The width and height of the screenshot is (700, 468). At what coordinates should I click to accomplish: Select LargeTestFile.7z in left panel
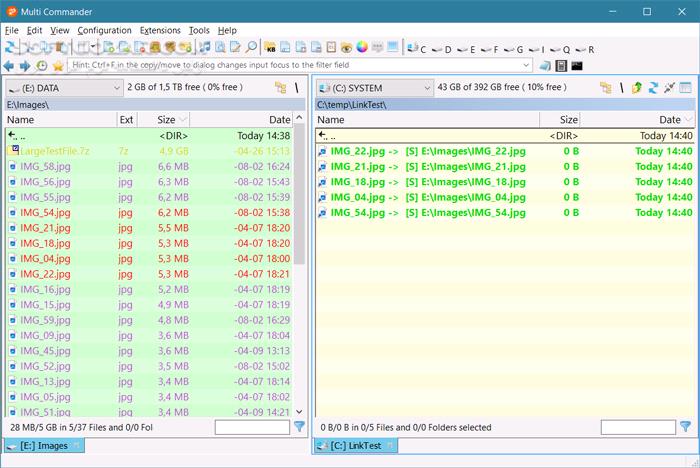(x=149, y=151)
